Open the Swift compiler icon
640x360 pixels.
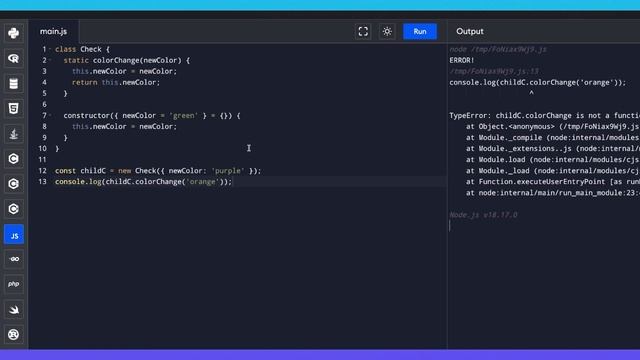tap(13, 309)
